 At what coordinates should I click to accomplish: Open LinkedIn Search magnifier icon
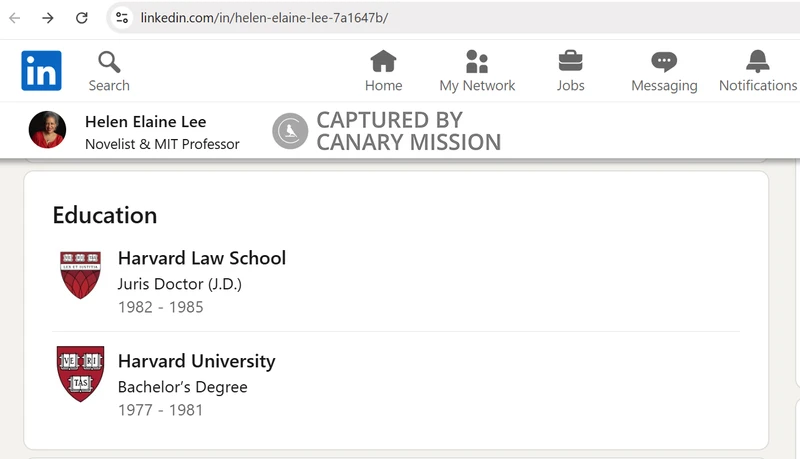tap(109, 62)
